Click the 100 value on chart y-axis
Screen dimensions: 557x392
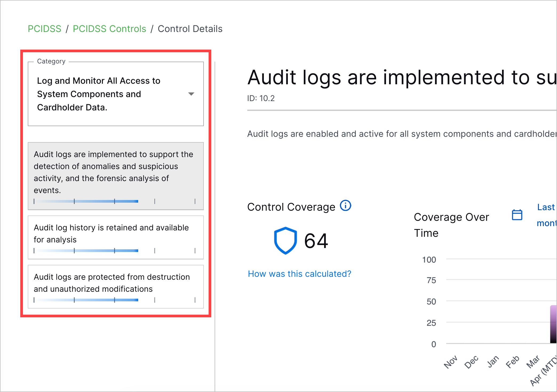point(429,259)
